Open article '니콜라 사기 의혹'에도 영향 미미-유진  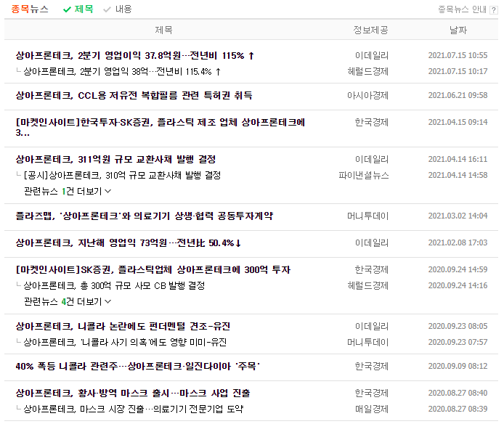[x=125, y=342]
